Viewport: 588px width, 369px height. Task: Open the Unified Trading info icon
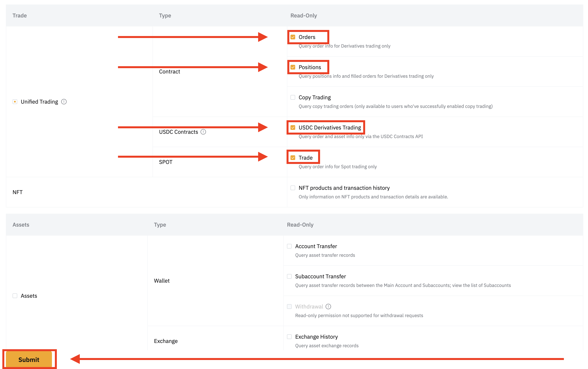coord(64,101)
